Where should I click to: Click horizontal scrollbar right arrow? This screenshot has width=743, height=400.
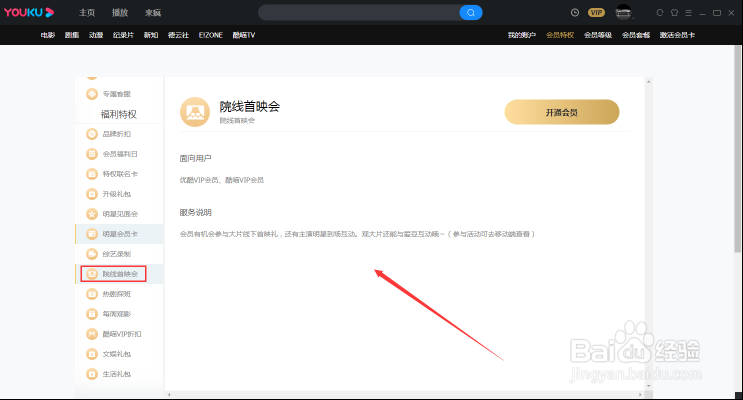(640, 394)
